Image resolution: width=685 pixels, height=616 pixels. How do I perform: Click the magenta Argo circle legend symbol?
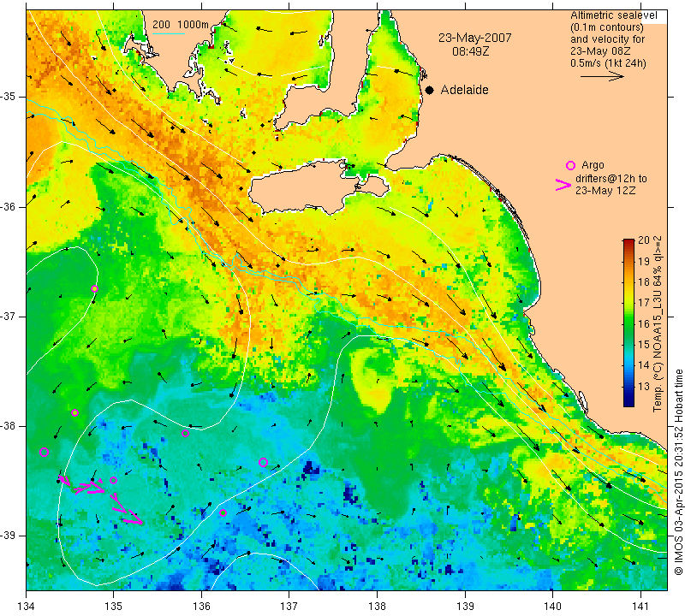pos(570,165)
